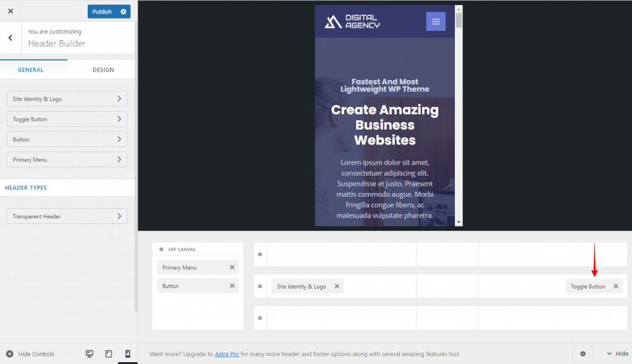Remove Button from Off Canvas
This screenshot has width=632, height=364.
[231, 286]
